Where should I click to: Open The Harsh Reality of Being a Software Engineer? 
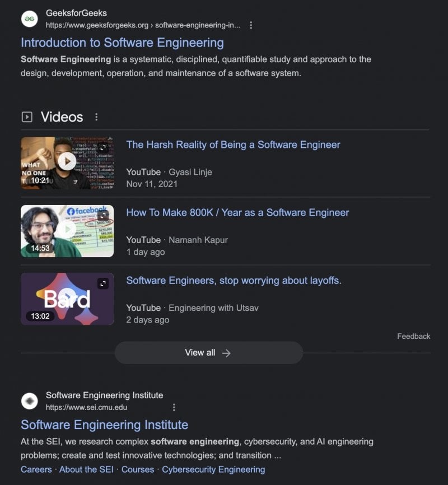234,144
